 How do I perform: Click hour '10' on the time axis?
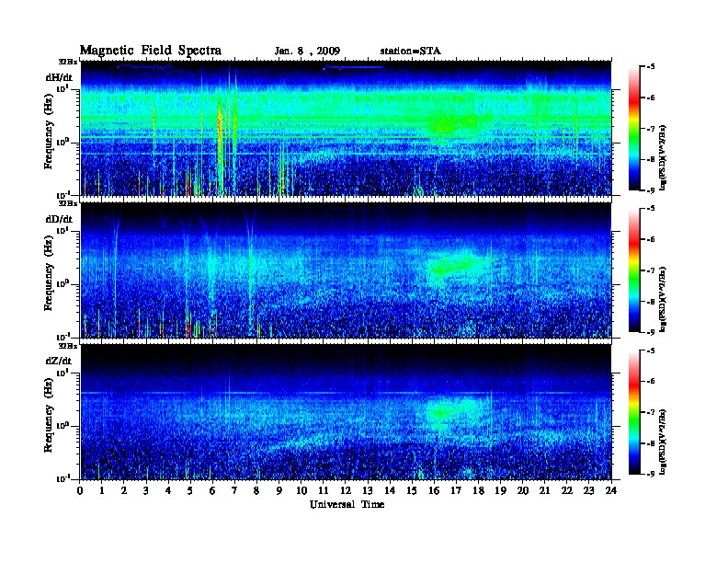(x=301, y=490)
